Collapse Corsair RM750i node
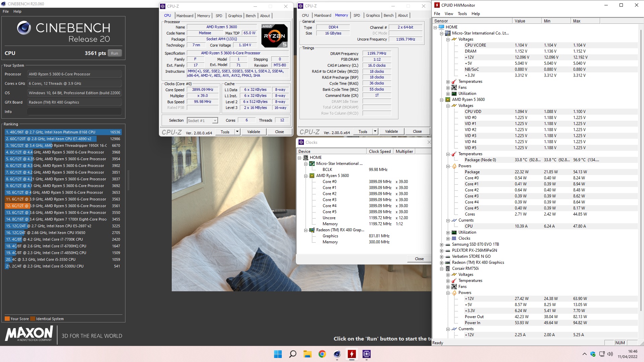The width and height of the screenshot is (644, 362). [442, 269]
